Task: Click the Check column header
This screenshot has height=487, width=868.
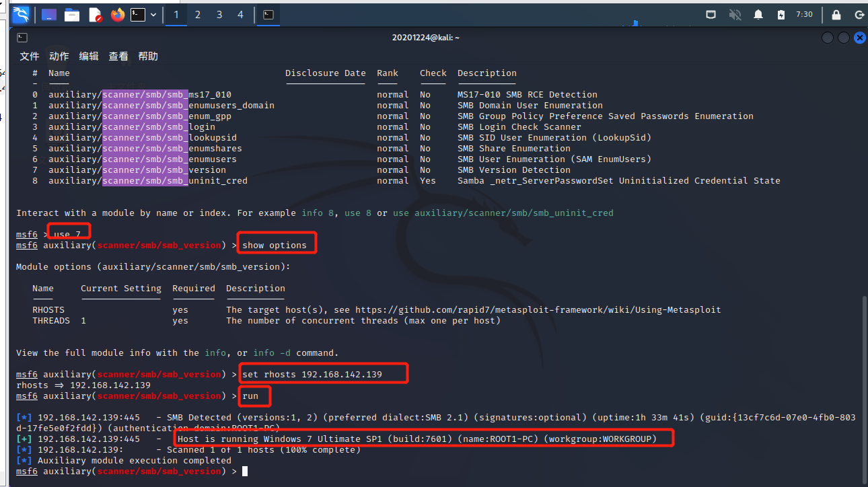Action: click(433, 73)
